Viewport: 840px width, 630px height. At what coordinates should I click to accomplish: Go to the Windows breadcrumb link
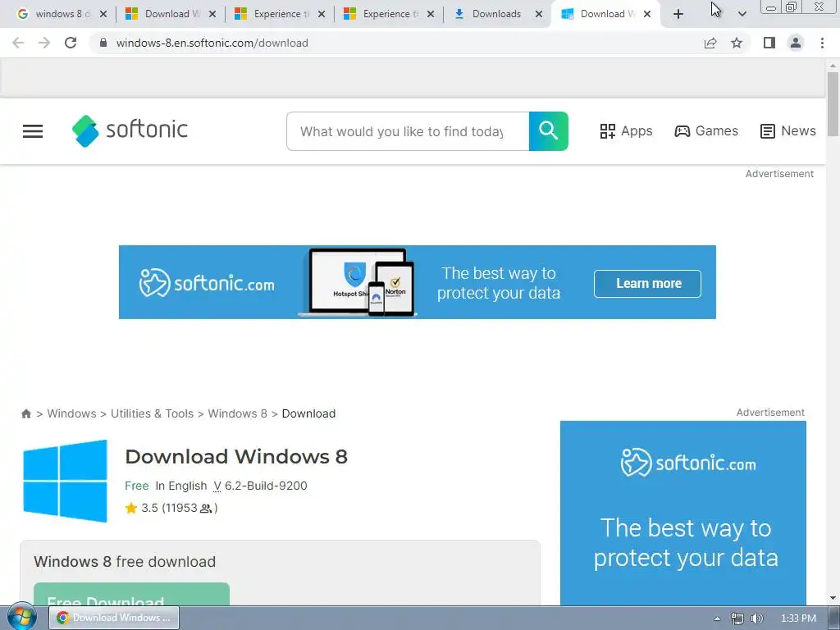pos(72,413)
